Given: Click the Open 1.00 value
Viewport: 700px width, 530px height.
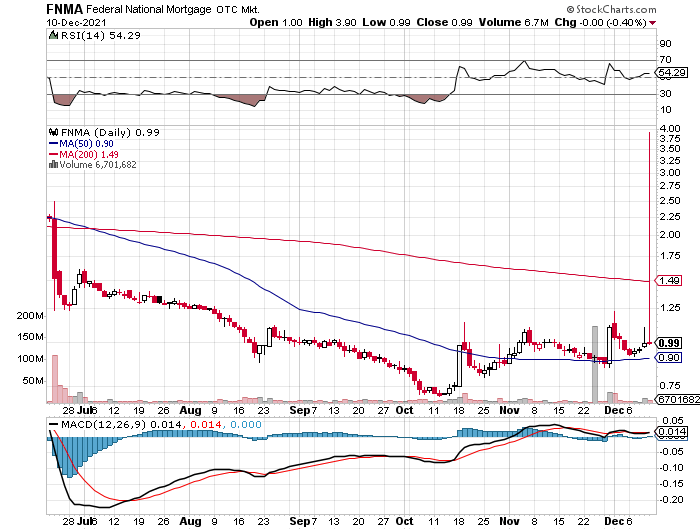Looking at the screenshot, I should [x=276, y=22].
